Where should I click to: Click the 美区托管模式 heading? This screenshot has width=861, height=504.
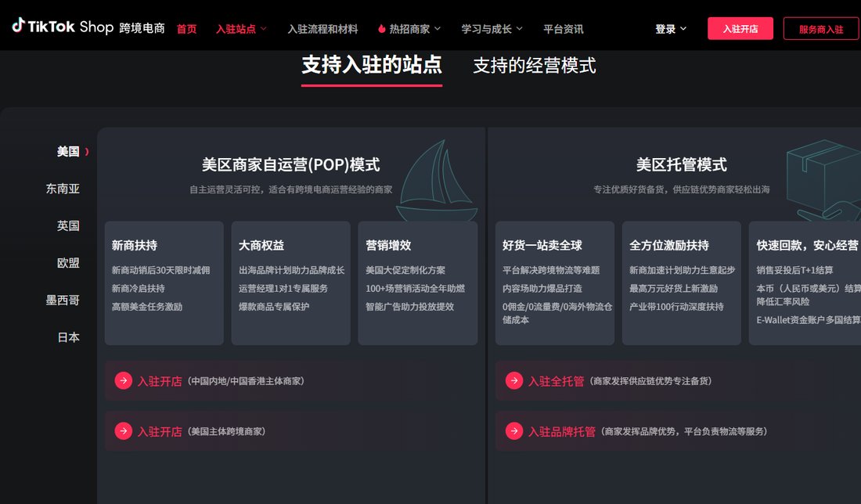point(682,164)
